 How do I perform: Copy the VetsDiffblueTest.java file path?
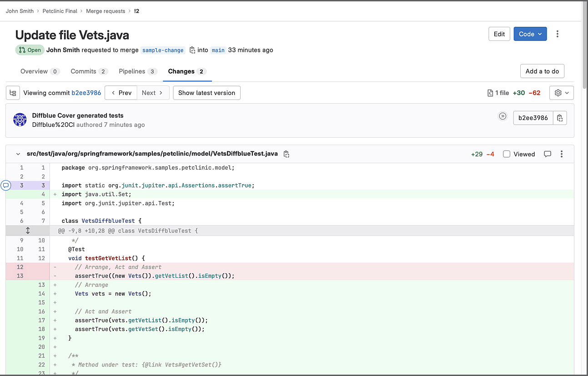[286, 154]
